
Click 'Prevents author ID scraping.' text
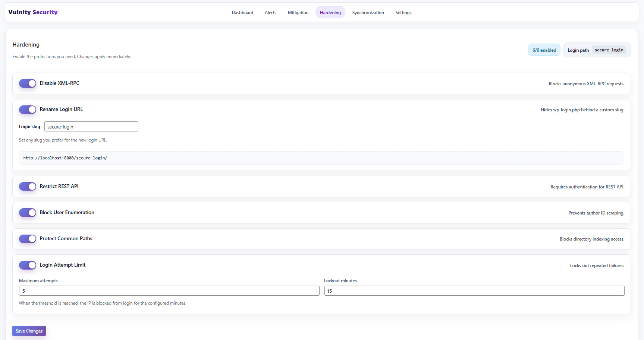597,213
